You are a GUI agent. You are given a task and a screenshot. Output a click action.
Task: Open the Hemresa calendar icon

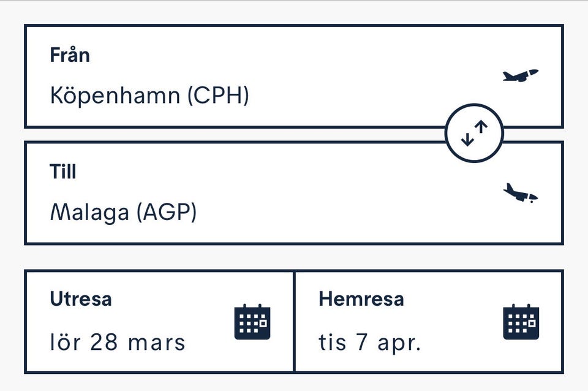point(521,322)
